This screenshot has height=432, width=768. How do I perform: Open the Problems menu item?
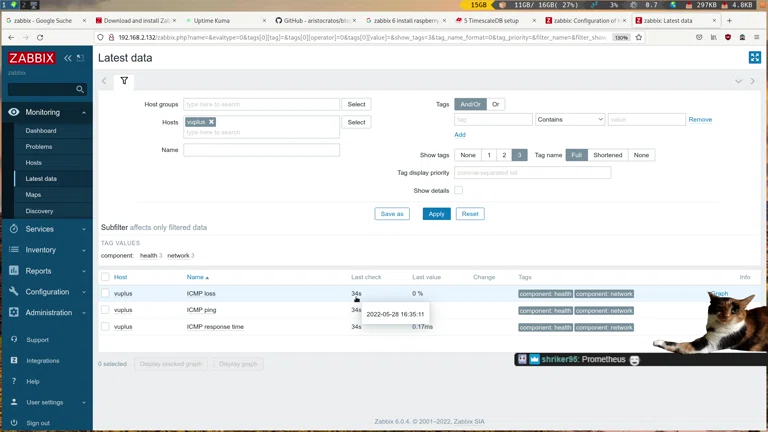pyautogui.click(x=39, y=146)
